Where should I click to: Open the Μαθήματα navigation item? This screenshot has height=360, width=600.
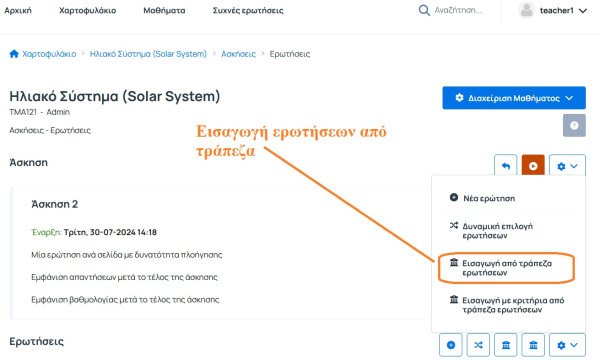click(x=164, y=11)
